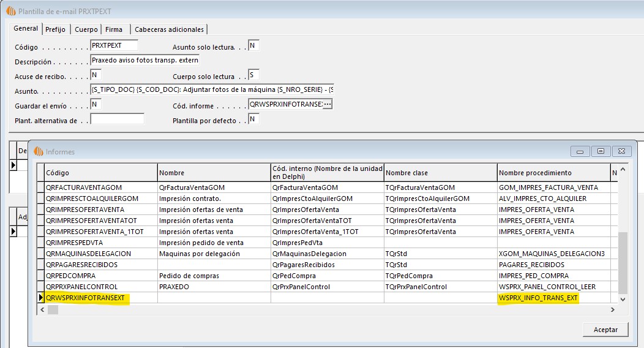Click the left arrow of horizontal scrollbar

coord(43,310)
